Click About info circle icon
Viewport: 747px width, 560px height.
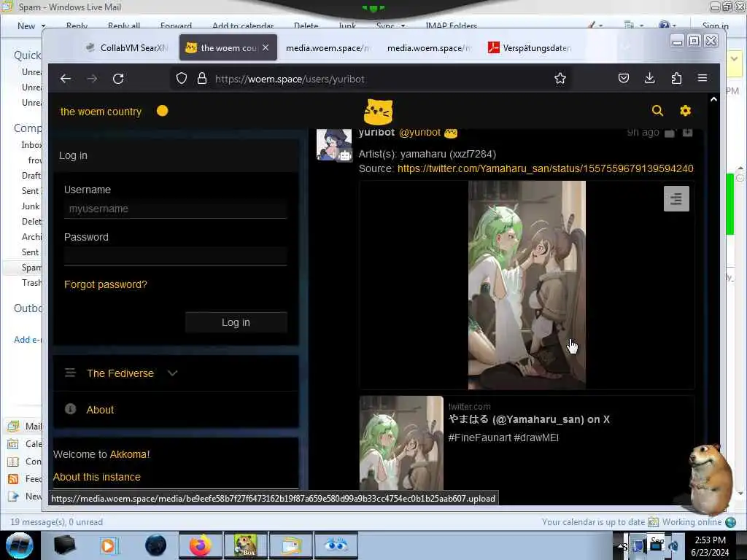(71, 409)
